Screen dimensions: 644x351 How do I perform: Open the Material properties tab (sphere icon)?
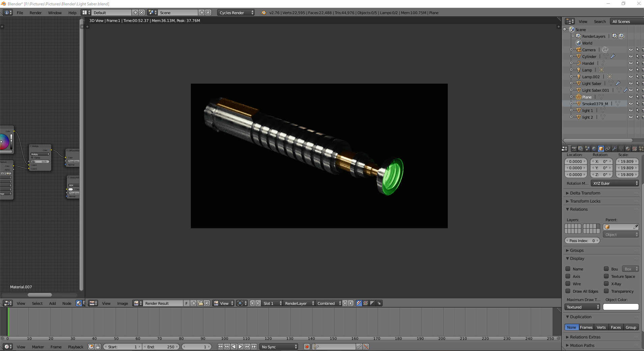click(x=627, y=149)
